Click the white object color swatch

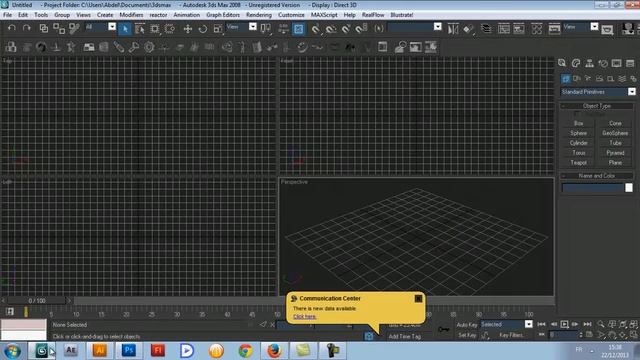[x=629, y=188]
